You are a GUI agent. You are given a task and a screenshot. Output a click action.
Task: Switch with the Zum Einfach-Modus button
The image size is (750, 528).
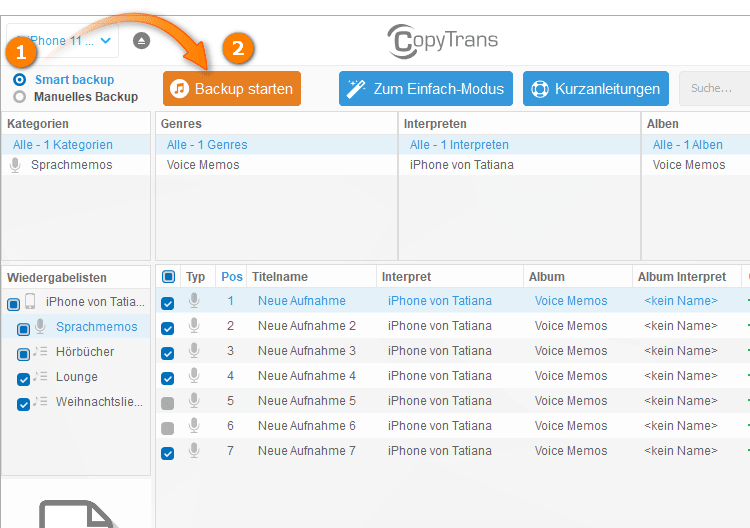tap(426, 88)
